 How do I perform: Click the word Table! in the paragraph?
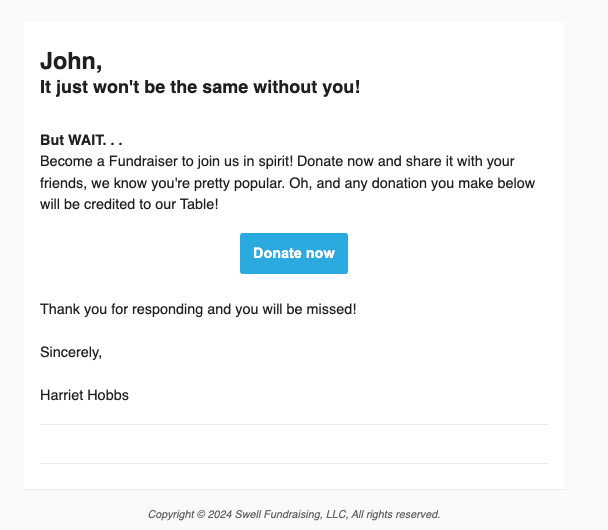tap(199, 204)
